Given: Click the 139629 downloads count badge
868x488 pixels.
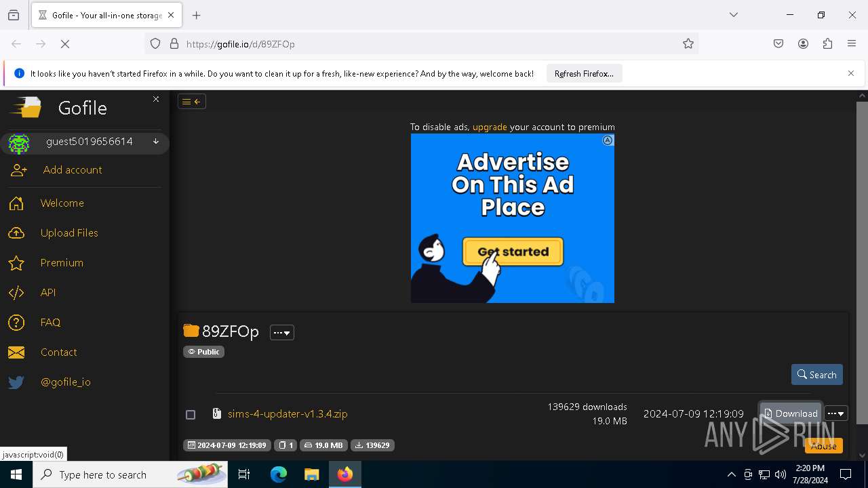Looking at the screenshot, I should pyautogui.click(x=372, y=445).
